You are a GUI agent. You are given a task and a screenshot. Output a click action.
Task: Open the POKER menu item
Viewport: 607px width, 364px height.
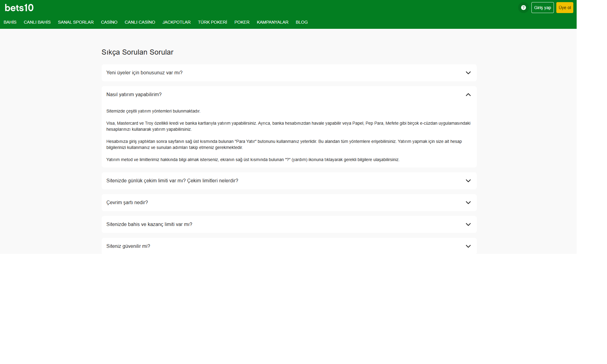click(242, 22)
